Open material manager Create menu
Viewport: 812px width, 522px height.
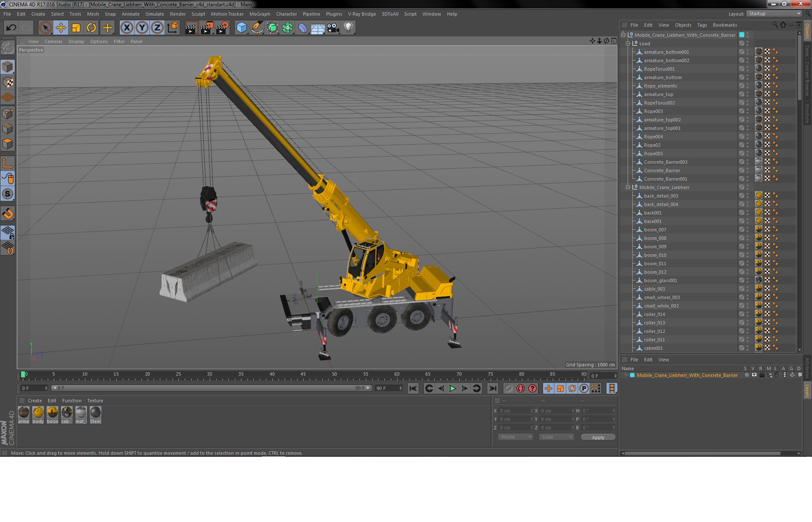35,401
